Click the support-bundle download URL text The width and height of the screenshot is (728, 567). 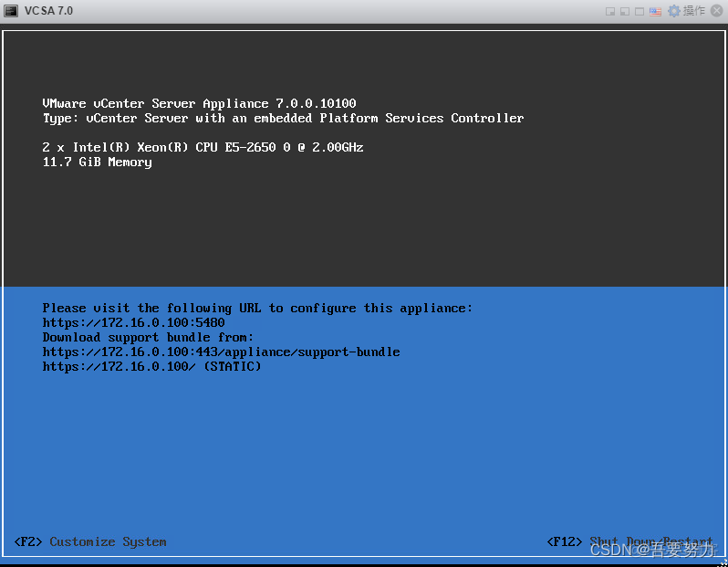(221, 352)
